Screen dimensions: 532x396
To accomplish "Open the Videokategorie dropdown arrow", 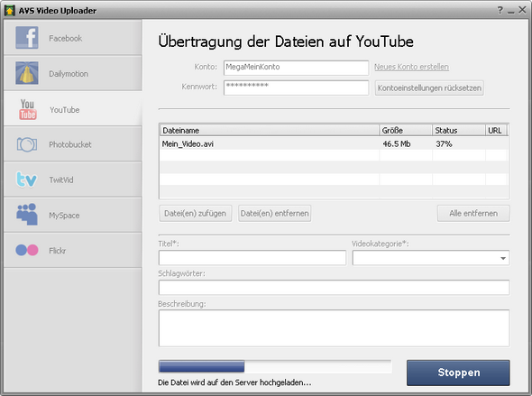I will pyautogui.click(x=503, y=258).
